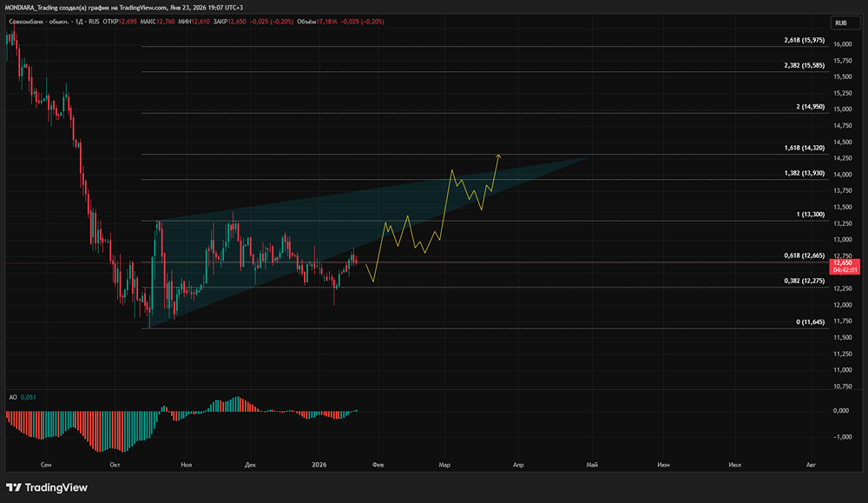The height and width of the screenshot is (503, 868).
Task: Click the AO scale value 0,000
Action: point(841,411)
